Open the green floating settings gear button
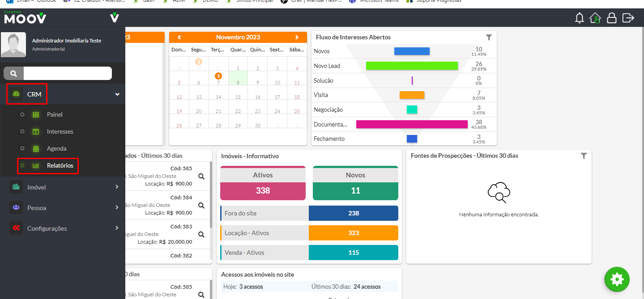 617,279
